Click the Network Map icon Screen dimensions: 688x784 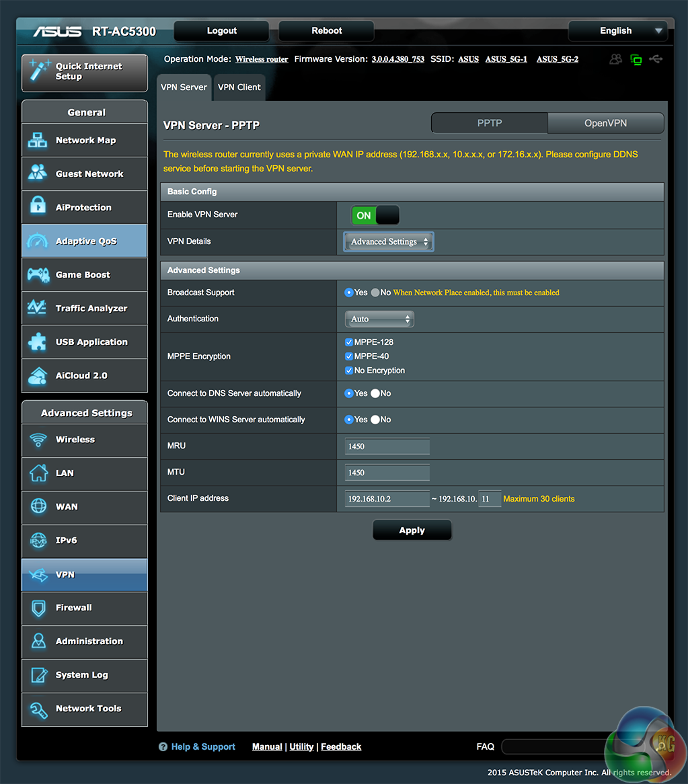point(38,140)
